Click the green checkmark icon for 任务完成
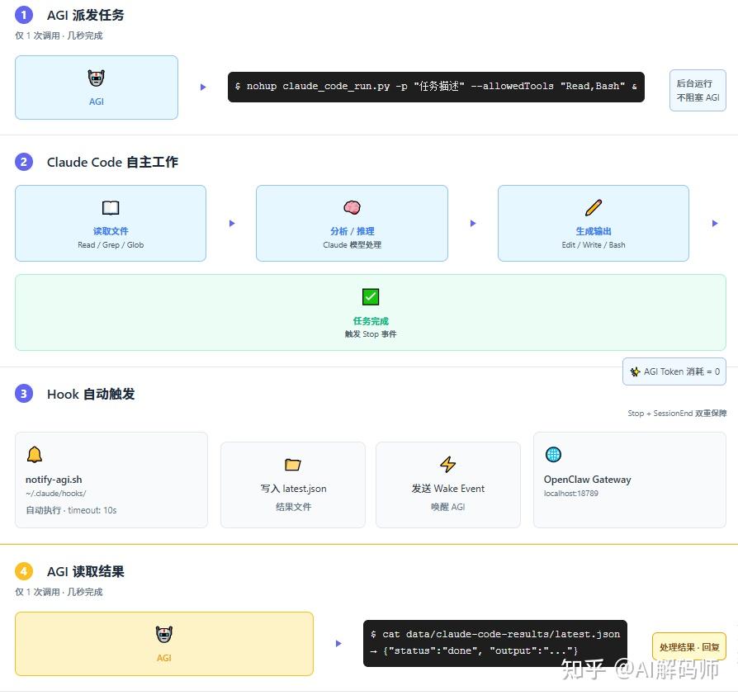 click(371, 296)
